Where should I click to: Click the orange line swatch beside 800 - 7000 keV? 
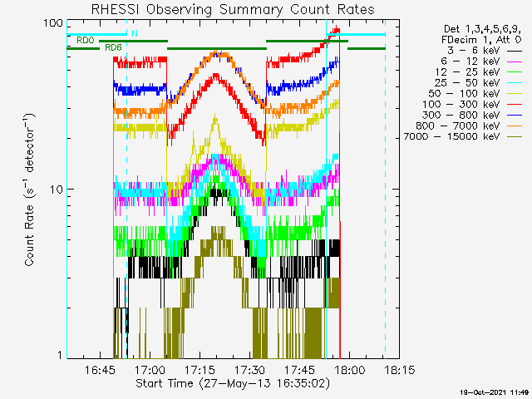tap(515, 126)
